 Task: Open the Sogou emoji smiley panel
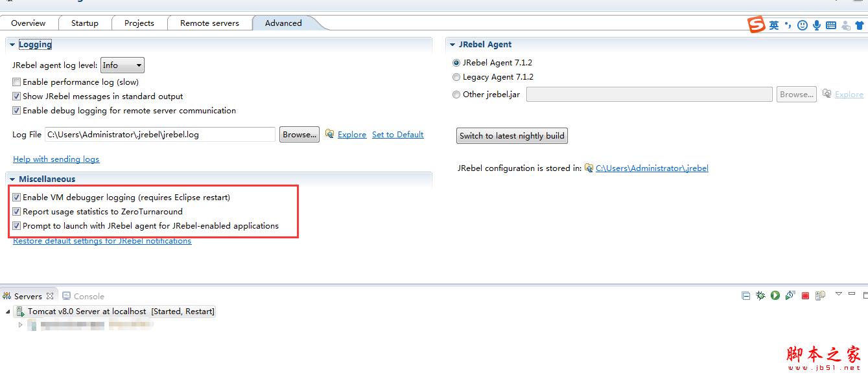click(x=803, y=25)
